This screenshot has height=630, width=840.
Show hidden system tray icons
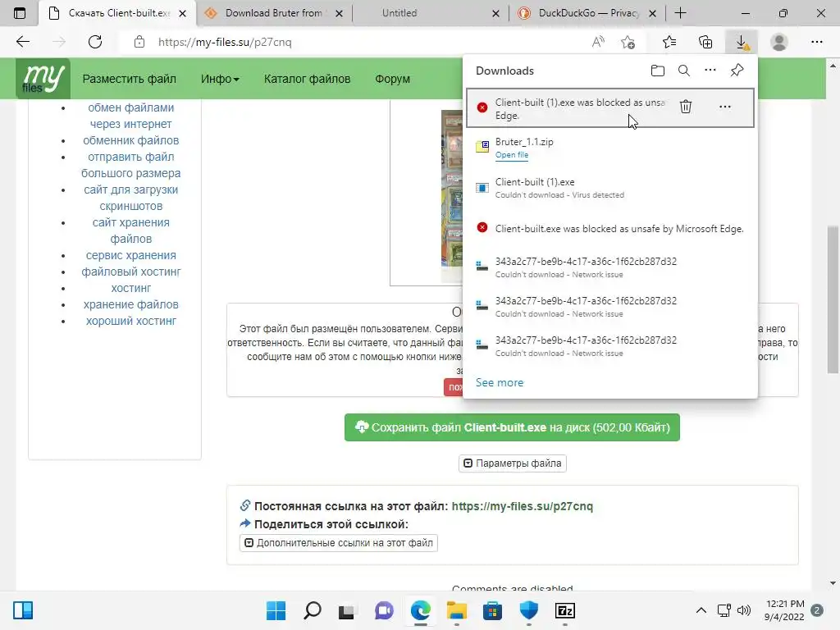(x=701, y=610)
